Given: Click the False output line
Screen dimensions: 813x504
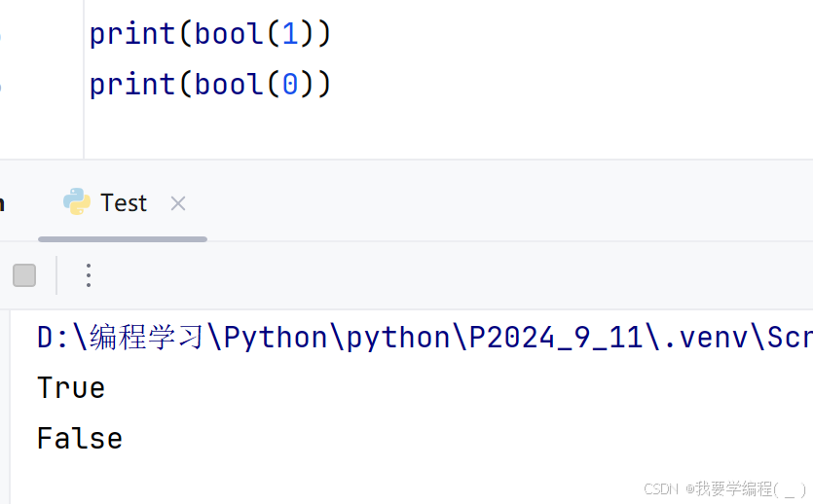Looking at the screenshot, I should (x=80, y=438).
